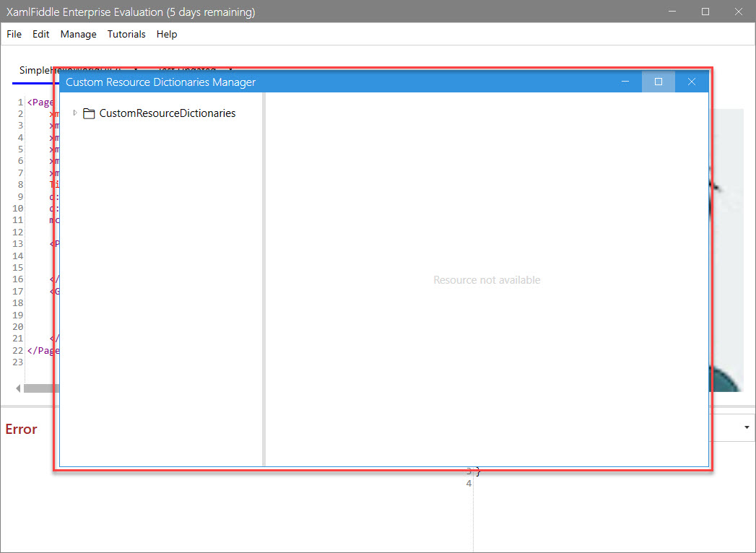Click the XamlFiddle Enterprise Evaluation title text
This screenshot has height=553, width=756.
coord(131,12)
